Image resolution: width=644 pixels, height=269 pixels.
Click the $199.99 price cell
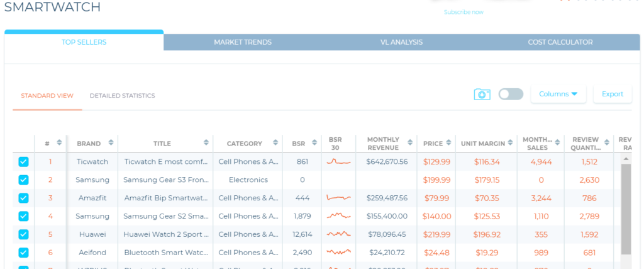[x=436, y=180]
